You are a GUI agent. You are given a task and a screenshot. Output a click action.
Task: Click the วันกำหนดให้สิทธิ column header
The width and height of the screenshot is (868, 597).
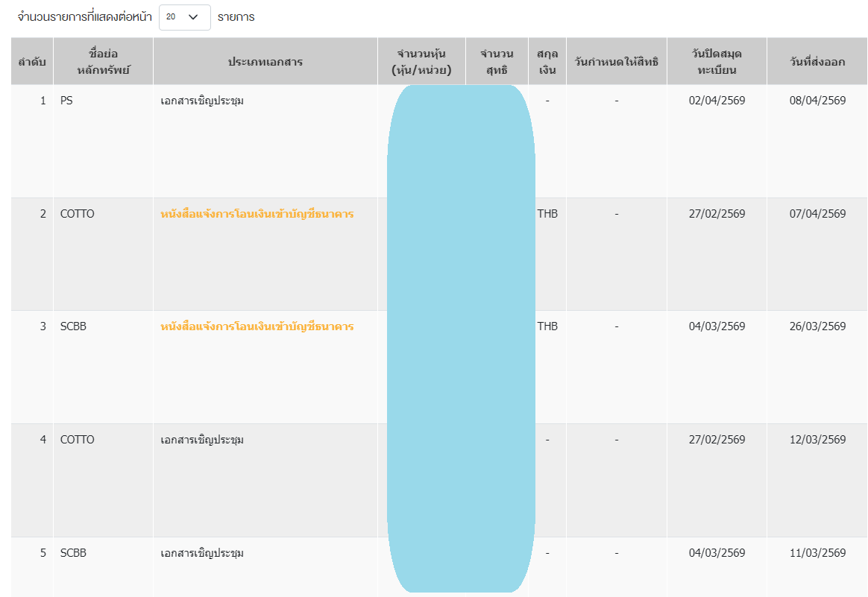click(617, 62)
